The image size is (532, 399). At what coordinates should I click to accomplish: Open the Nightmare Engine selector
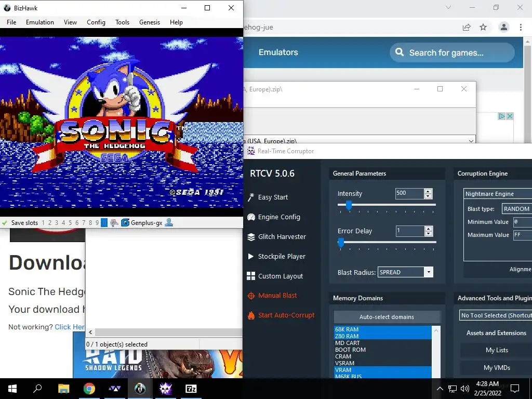[x=498, y=194]
